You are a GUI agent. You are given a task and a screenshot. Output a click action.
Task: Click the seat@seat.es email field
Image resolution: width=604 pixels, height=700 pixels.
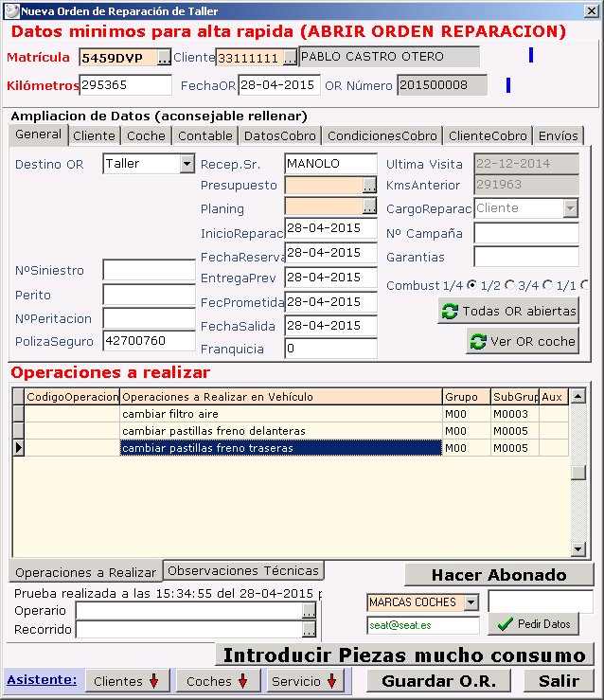click(423, 625)
